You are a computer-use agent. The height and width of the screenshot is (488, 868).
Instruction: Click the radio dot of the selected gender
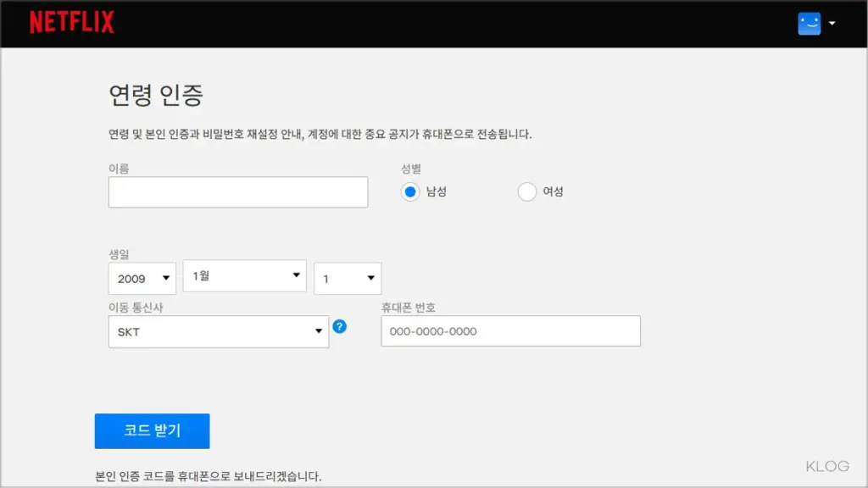tap(409, 191)
